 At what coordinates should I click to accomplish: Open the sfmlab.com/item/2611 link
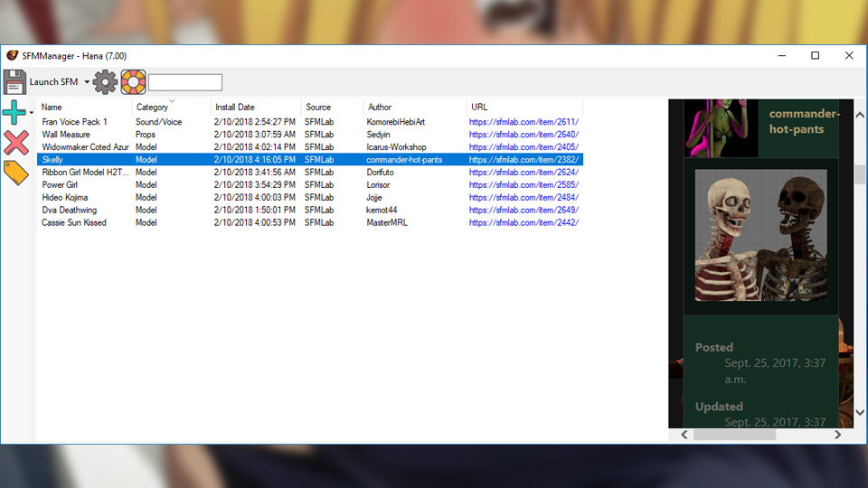tap(524, 122)
